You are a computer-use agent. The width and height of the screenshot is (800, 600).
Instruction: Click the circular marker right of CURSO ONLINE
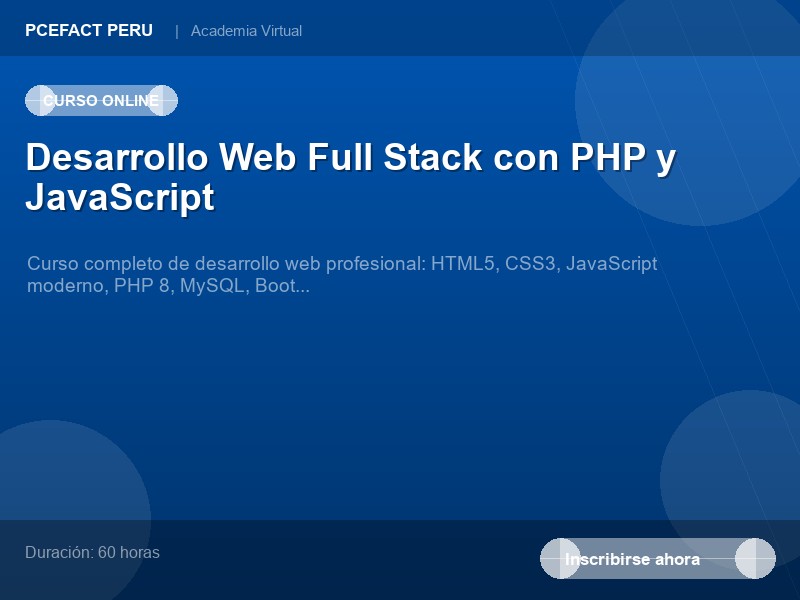click(162, 100)
